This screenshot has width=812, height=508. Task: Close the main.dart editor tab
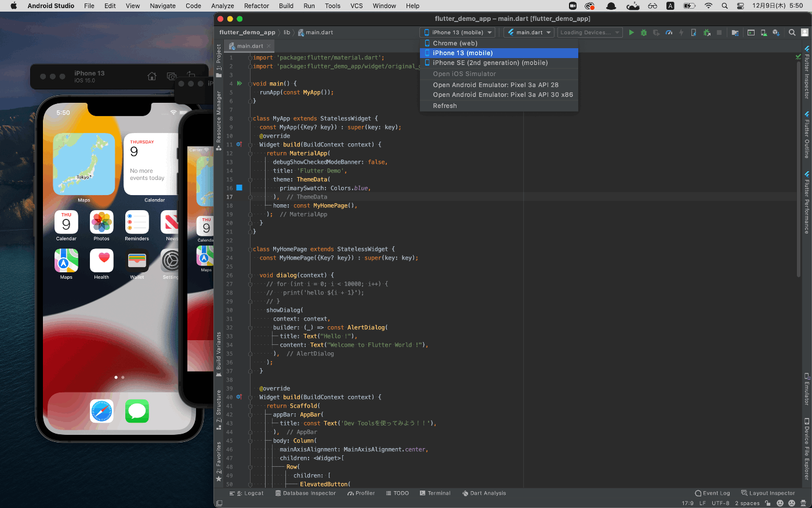(270, 46)
